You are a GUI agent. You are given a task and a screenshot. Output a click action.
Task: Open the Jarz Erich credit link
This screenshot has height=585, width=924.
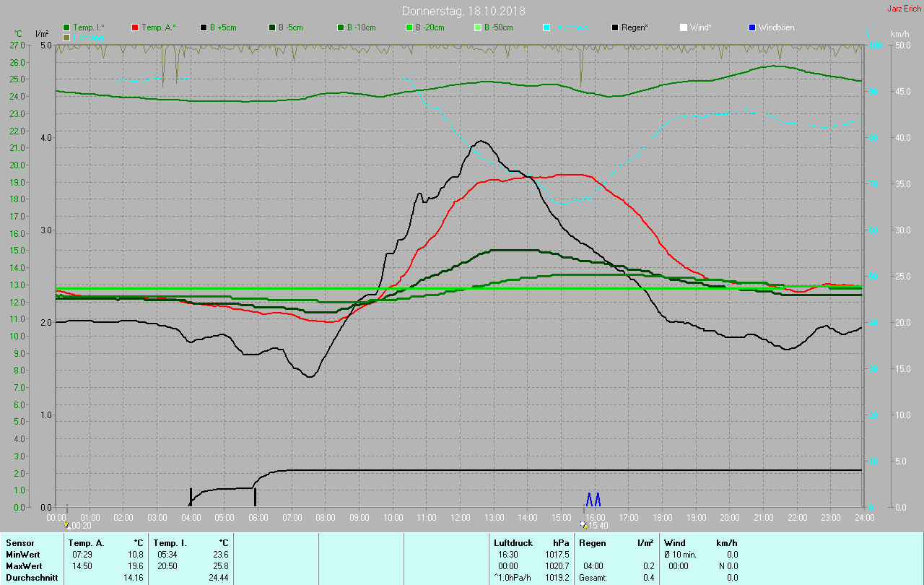coord(904,9)
